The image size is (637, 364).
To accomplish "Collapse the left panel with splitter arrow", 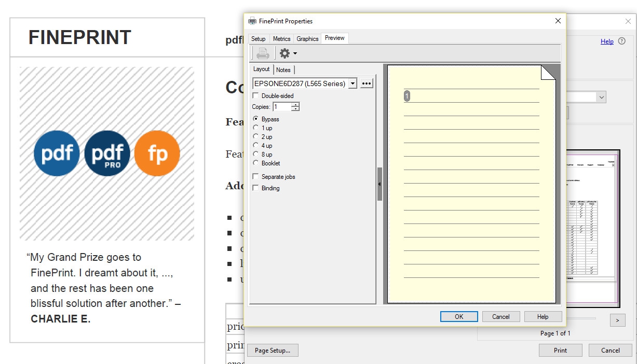I will coord(380,184).
